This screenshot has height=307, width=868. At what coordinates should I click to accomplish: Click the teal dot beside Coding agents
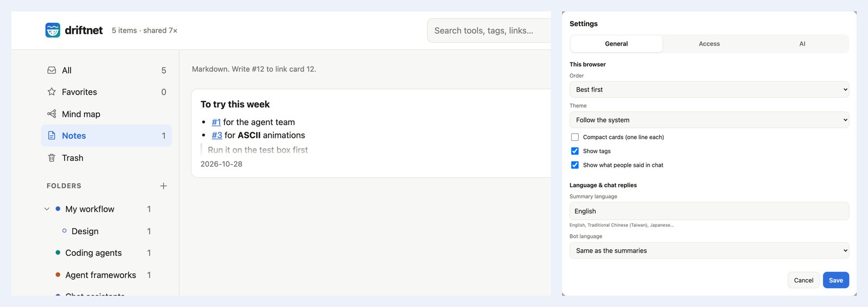[58, 253]
